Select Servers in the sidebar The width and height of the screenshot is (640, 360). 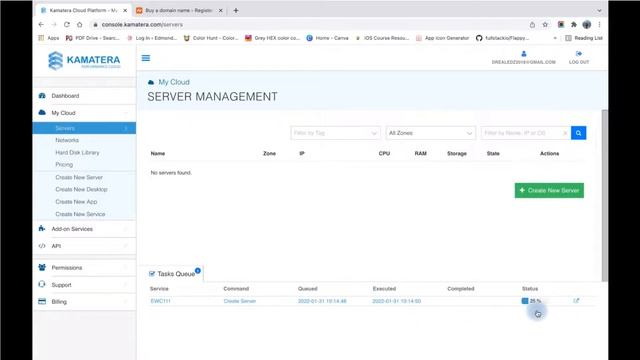(x=84, y=128)
